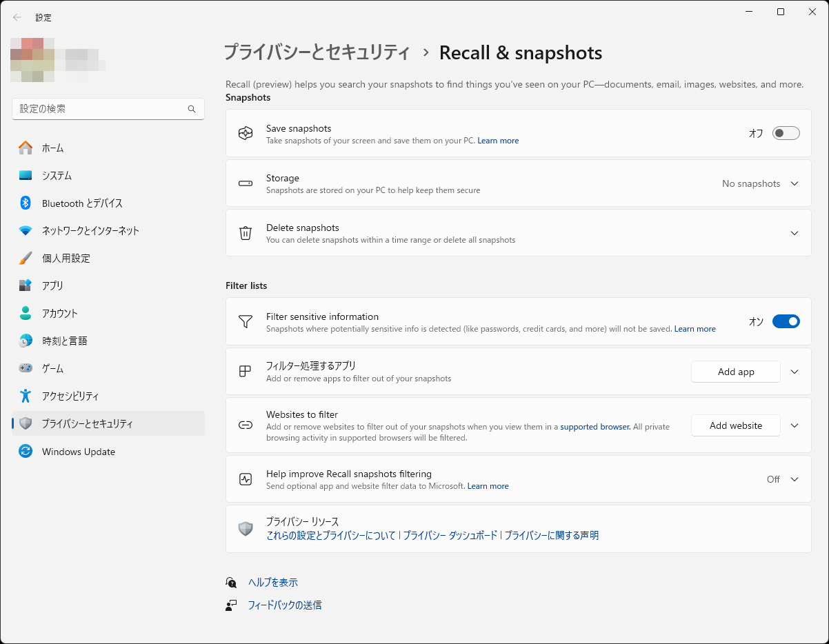Open the プライバシー ダッシュボード link
Image resolution: width=829 pixels, height=644 pixels.
click(450, 535)
